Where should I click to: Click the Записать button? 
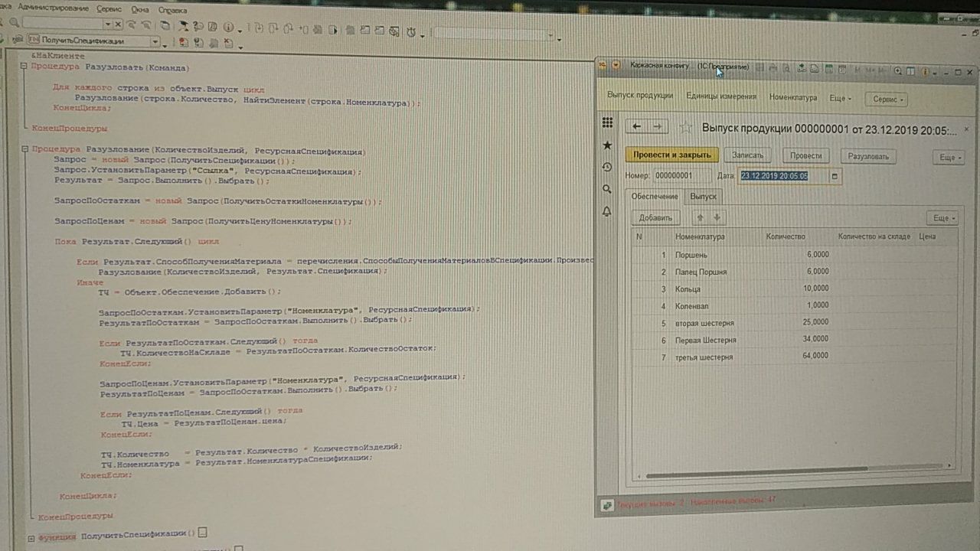pos(748,155)
